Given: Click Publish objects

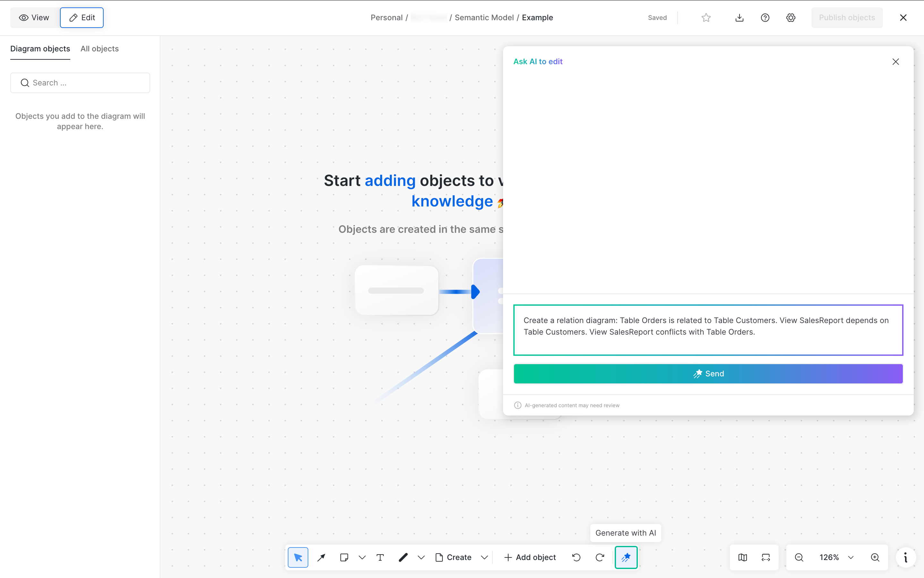Looking at the screenshot, I should coord(847,18).
